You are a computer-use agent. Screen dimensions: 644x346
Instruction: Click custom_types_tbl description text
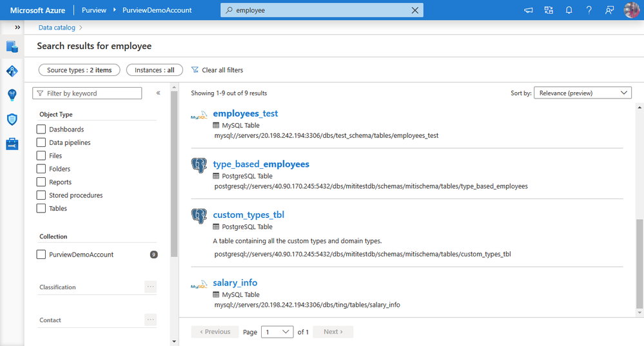[297, 241]
